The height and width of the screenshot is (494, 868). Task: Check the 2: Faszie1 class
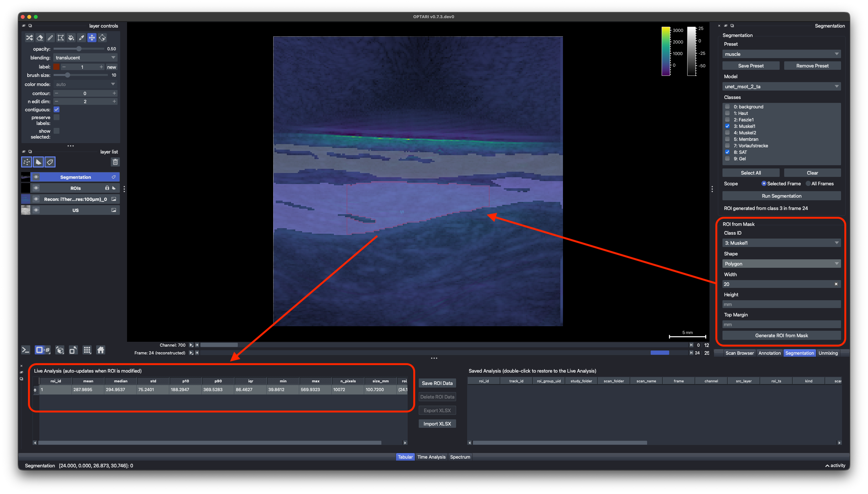pyautogui.click(x=727, y=120)
